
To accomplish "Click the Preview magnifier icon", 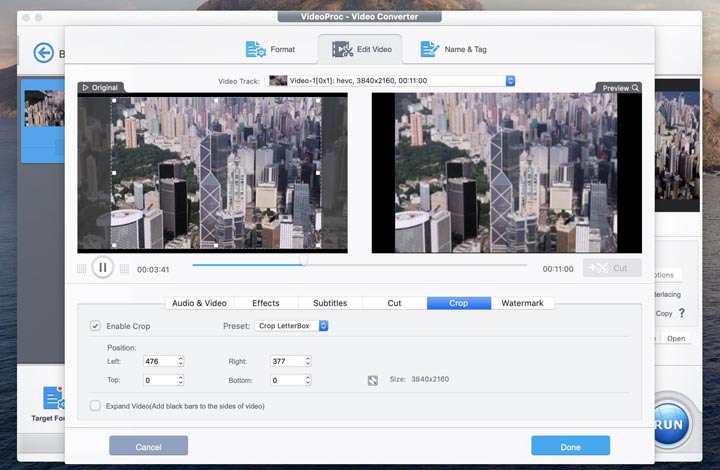I will [x=635, y=88].
